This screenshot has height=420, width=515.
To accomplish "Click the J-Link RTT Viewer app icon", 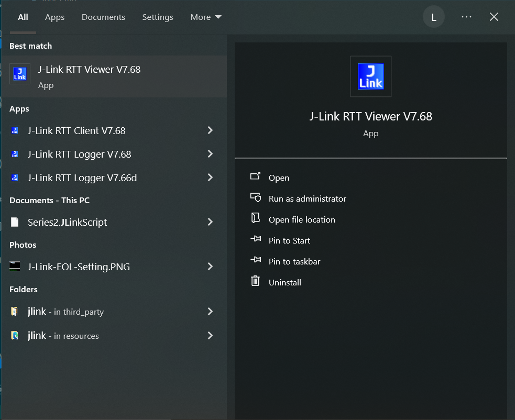I will tap(19, 74).
